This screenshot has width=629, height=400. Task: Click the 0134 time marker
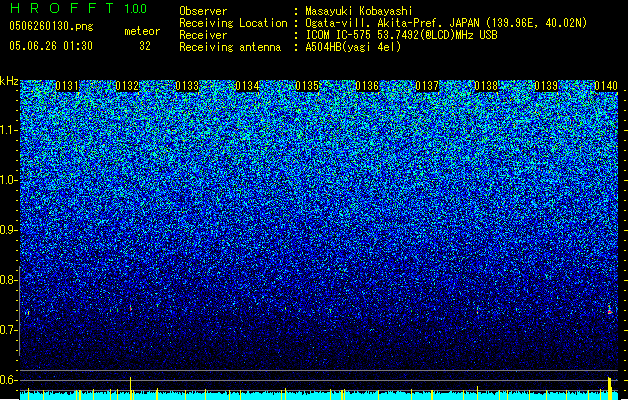[x=247, y=86]
